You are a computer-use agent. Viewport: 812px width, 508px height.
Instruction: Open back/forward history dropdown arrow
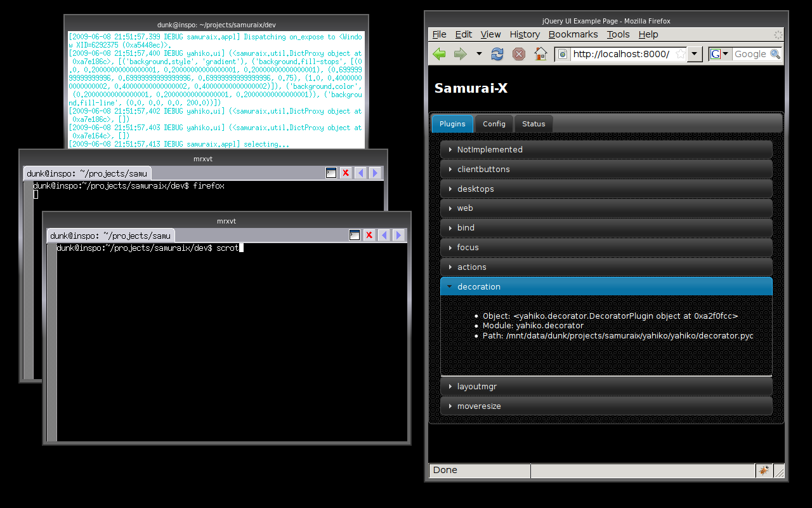(x=479, y=54)
